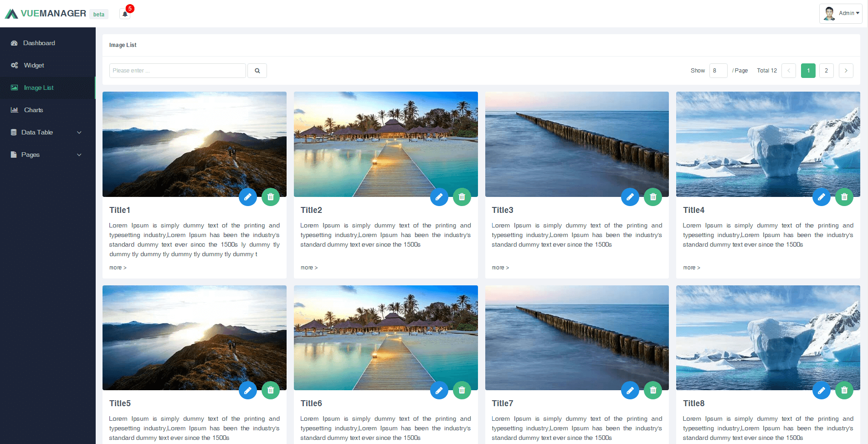Click the Title1 heading text
This screenshot has height=444, width=868.
120,210
